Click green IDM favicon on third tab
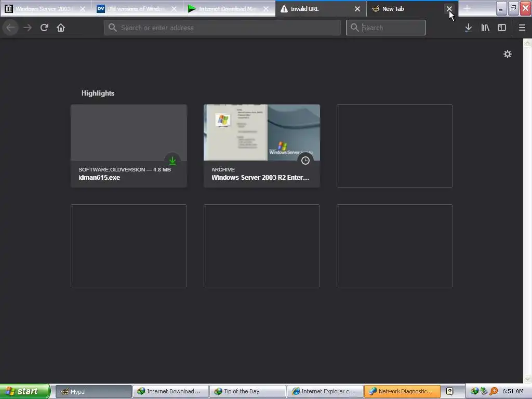The width and height of the screenshot is (532, 399). pos(192,9)
